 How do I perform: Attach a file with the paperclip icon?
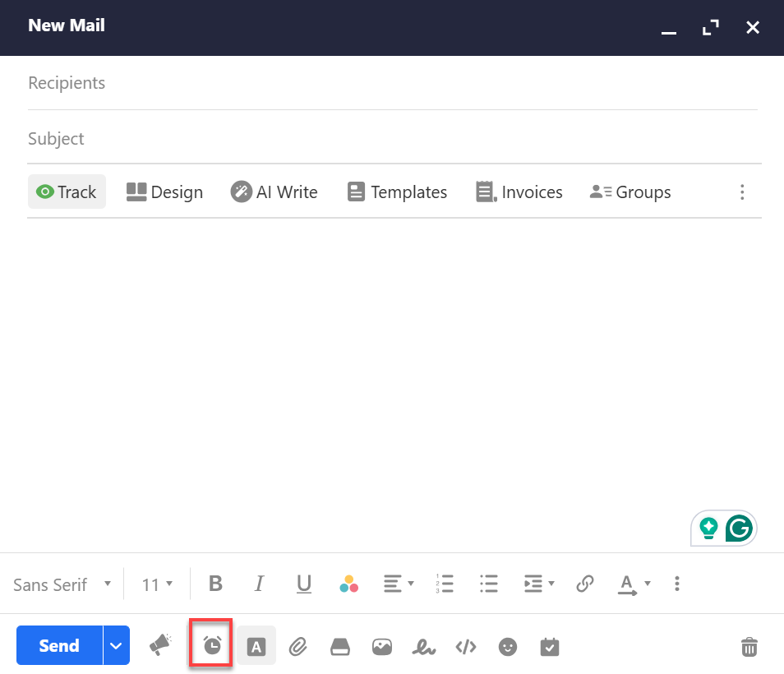(298, 647)
